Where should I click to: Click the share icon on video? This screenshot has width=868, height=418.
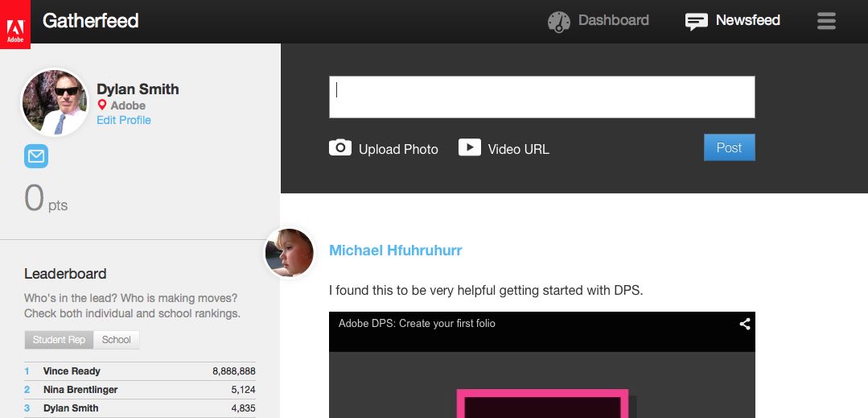(745, 324)
